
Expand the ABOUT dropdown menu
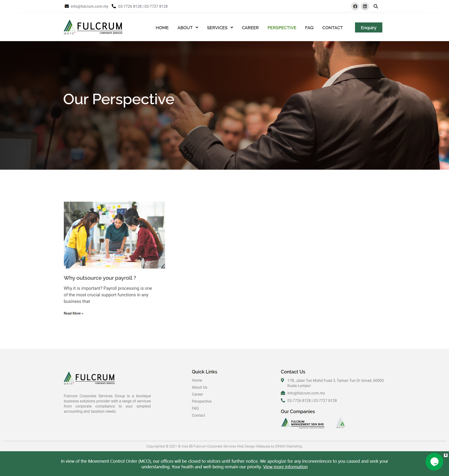click(188, 28)
